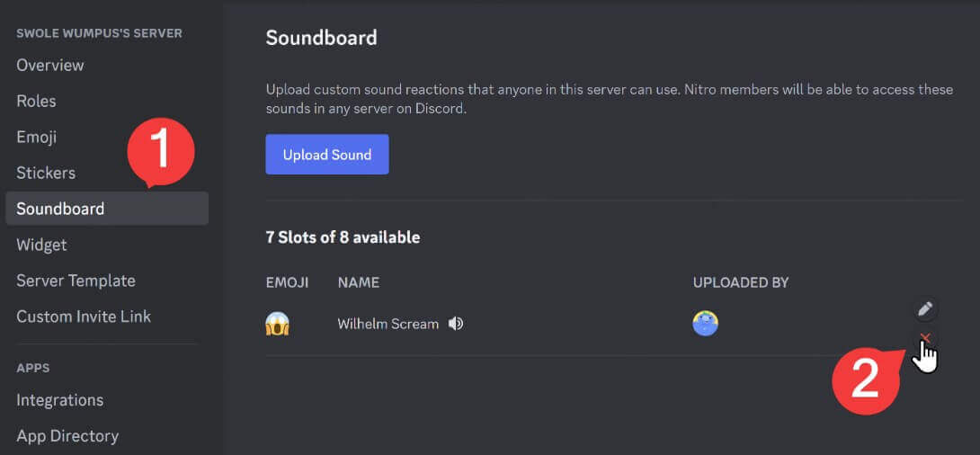Open Custom Invite Link settings
Viewport: 980px width, 455px height.
pos(84,317)
